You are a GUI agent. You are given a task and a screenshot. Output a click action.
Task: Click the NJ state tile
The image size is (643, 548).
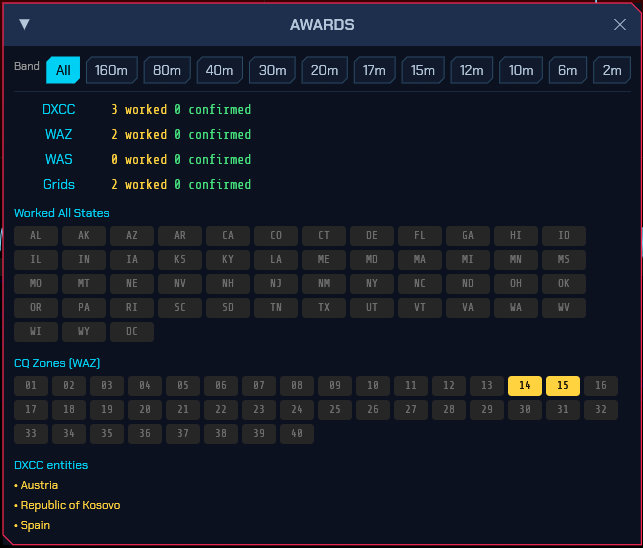pyautogui.click(x=276, y=283)
